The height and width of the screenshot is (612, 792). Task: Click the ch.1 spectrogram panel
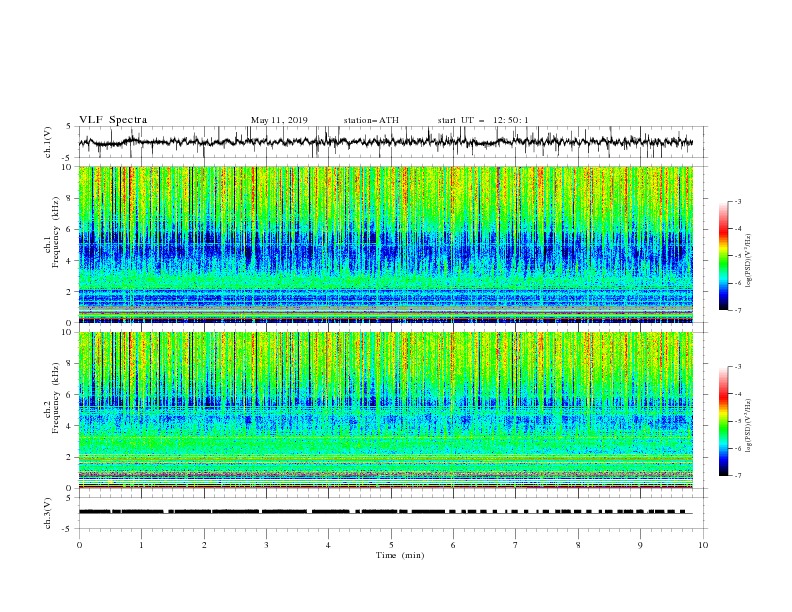coord(385,244)
